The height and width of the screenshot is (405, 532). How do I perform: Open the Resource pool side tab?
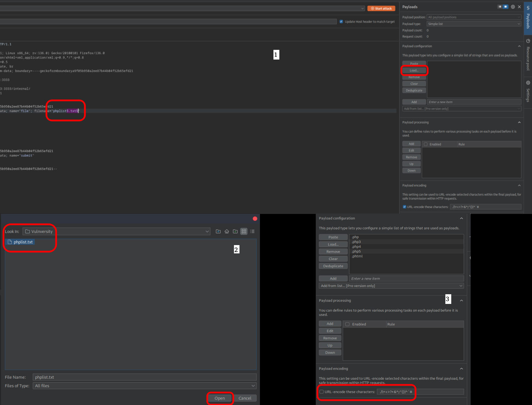pyautogui.click(x=528, y=55)
